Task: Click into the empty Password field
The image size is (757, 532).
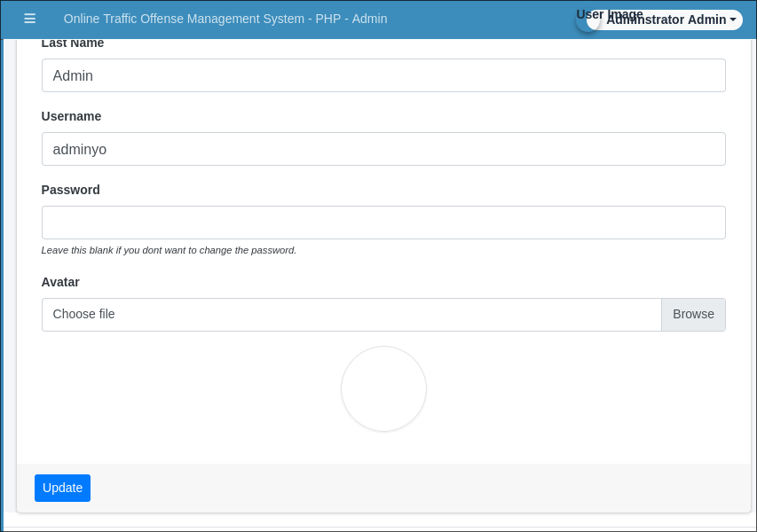Action: pyautogui.click(x=383, y=223)
